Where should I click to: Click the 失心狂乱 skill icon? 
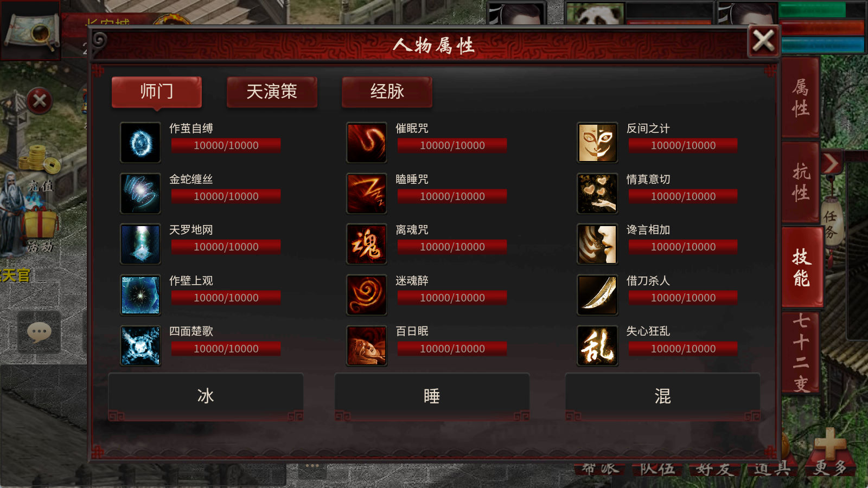(x=597, y=346)
